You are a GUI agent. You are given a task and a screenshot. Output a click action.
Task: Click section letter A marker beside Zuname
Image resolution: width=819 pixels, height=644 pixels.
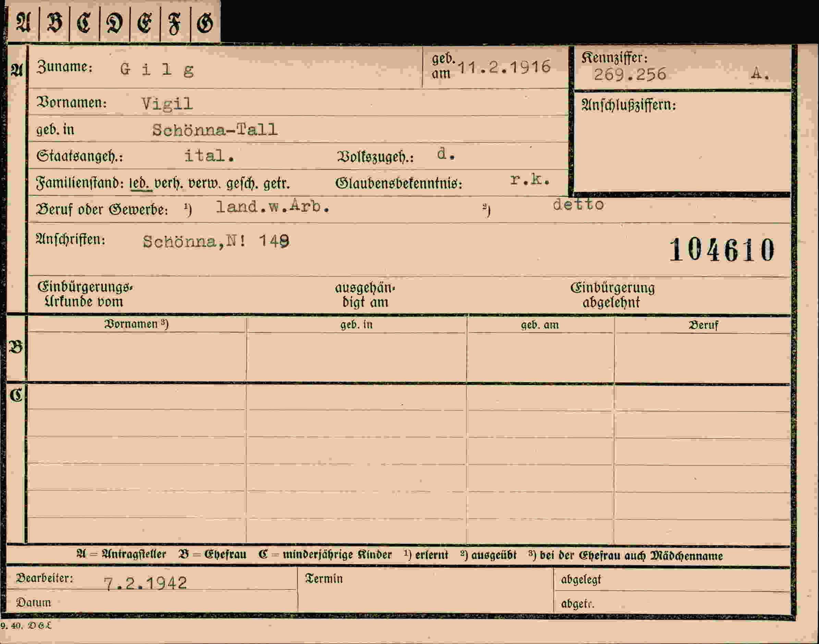[x=17, y=71]
